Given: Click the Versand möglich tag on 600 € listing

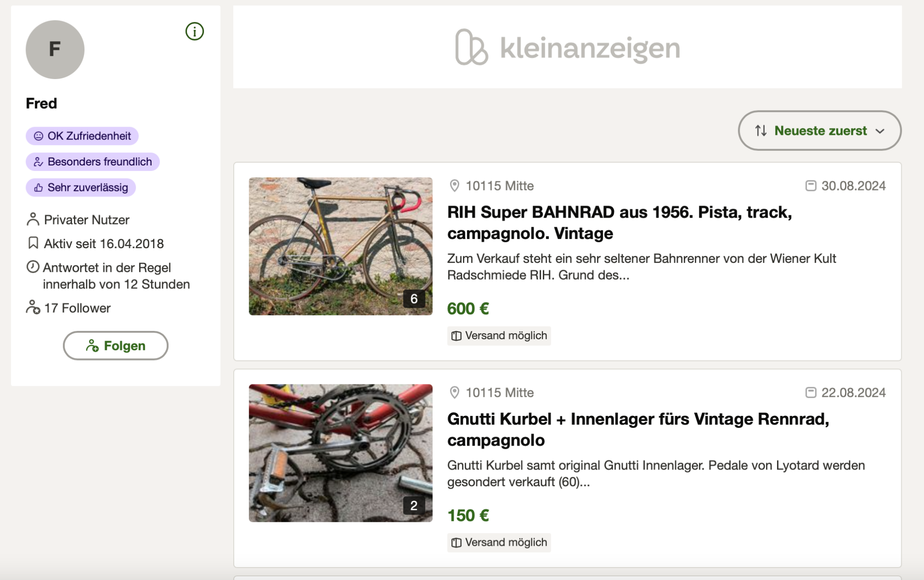Looking at the screenshot, I should pyautogui.click(x=499, y=336).
